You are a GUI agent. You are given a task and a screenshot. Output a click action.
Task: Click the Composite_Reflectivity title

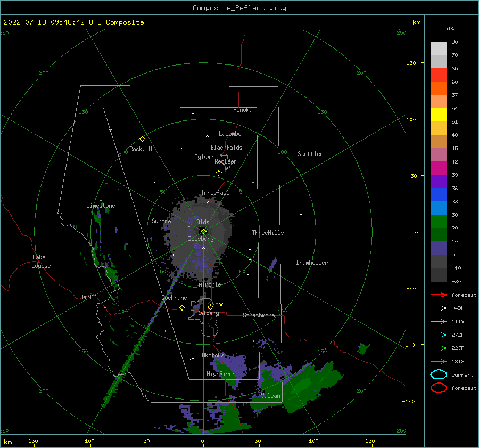point(240,8)
